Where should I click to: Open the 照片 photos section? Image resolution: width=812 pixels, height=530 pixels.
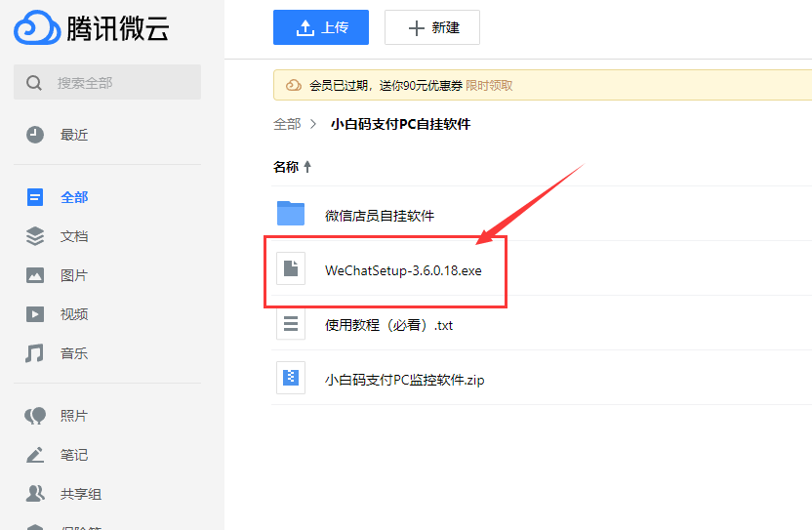coord(74,416)
